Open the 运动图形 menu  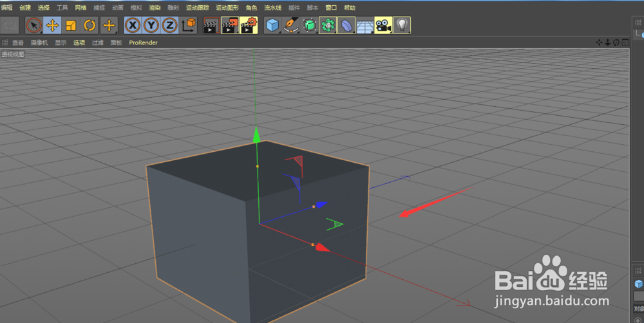coord(227,8)
